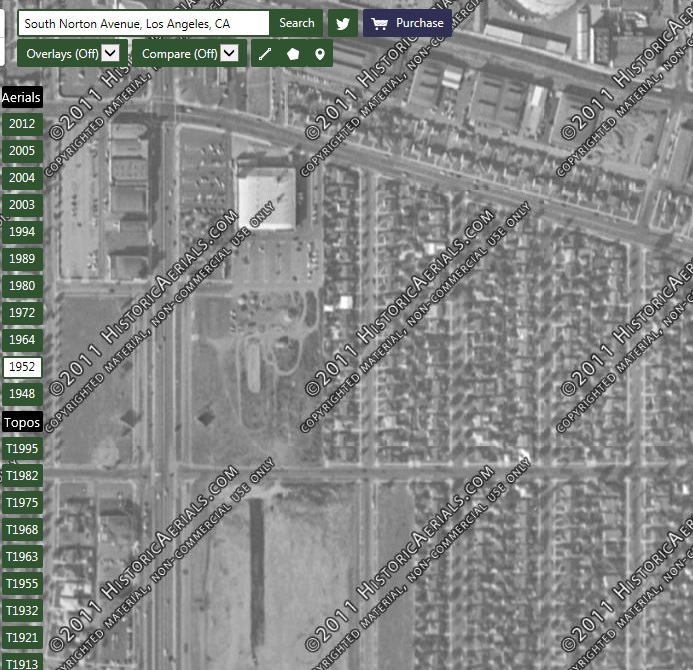This screenshot has width=693, height=670.
Task: Switch to the 1948 aerial year
Action: point(22,394)
